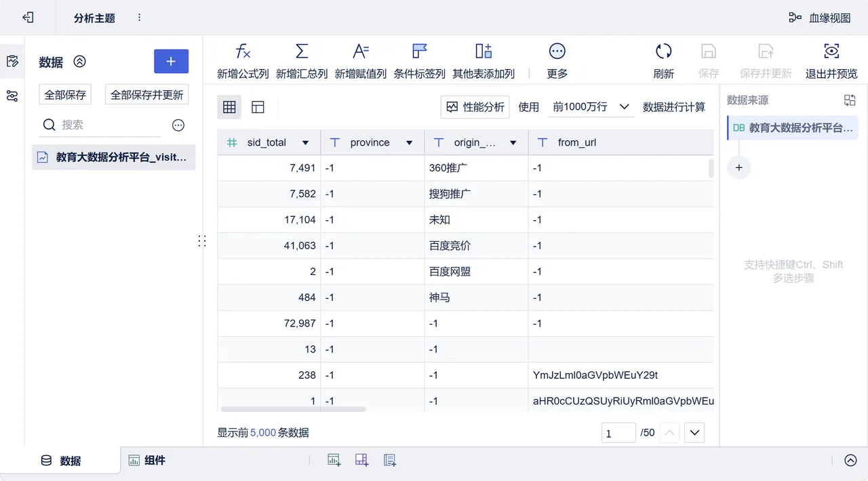Click the cell 360推广

coord(476,168)
